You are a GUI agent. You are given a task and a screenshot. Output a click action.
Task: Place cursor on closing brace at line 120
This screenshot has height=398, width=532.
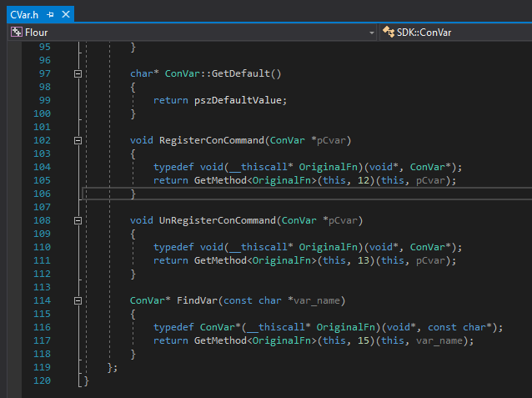tap(86, 380)
